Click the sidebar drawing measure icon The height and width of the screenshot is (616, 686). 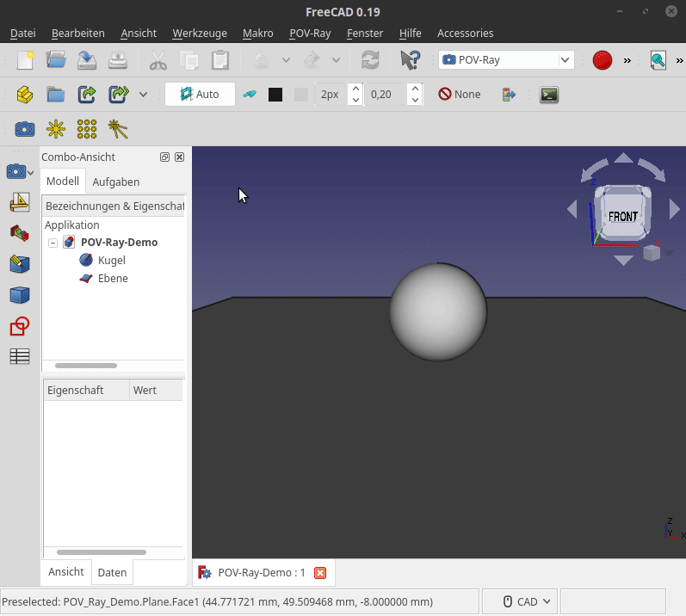20,202
